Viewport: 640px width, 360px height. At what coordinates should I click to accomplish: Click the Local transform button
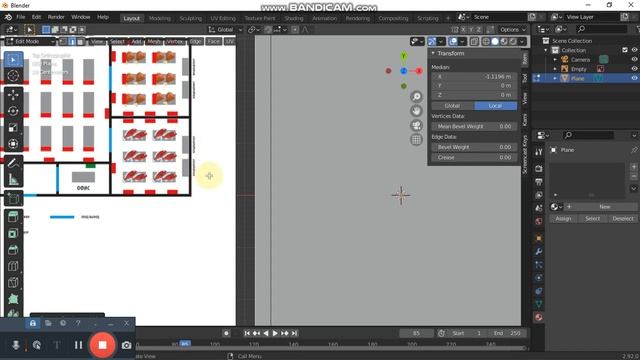click(x=496, y=106)
